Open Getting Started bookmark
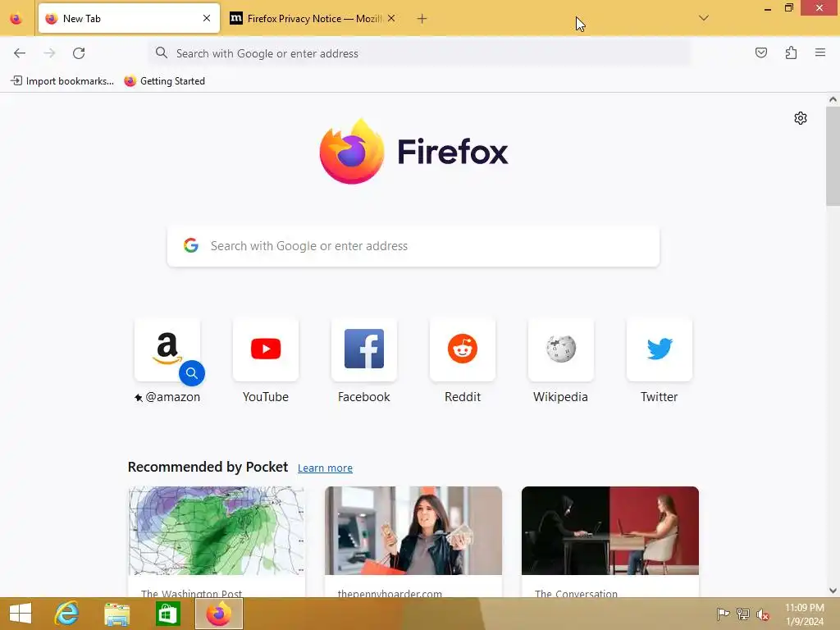This screenshot has width=840, height=630. pyautogui.click(x=164, y=81)
